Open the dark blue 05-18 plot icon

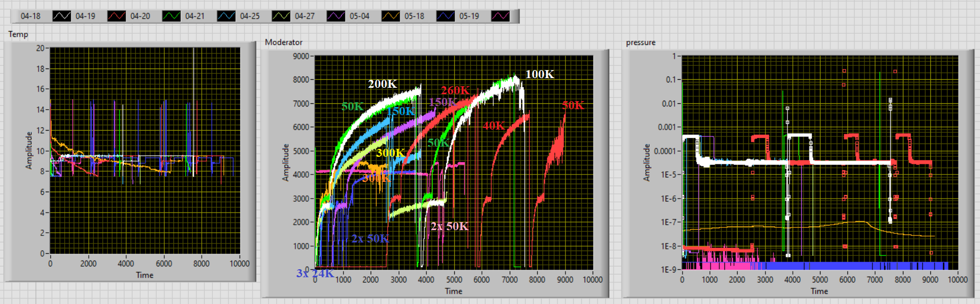pyautogui.click(x=445, y=16)
